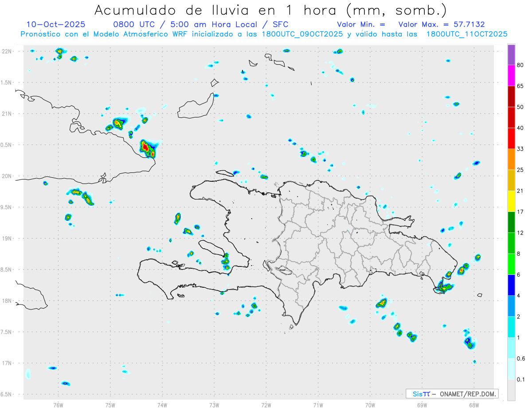Click the '72W' longitude label

tap(266, 405)
